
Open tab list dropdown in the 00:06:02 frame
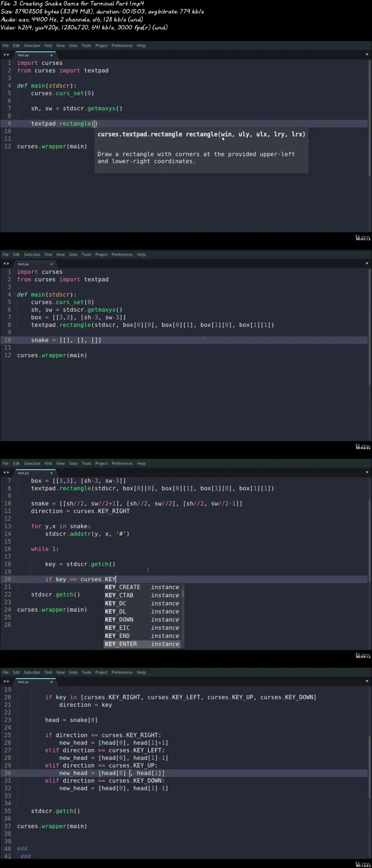coord(367,263)
